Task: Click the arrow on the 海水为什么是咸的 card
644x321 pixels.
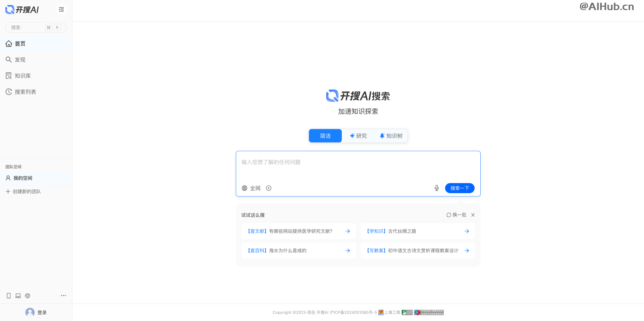Action: 348,251
